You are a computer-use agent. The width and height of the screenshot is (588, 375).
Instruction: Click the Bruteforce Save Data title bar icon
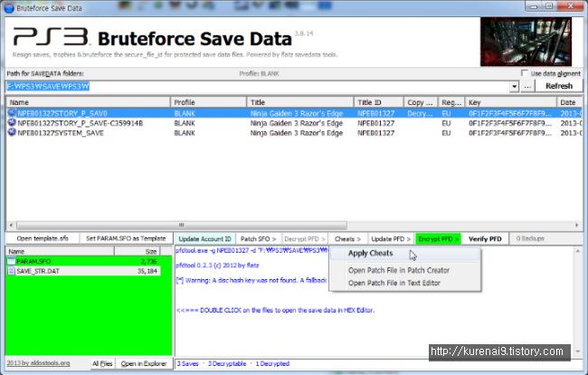pyautogui.click(x=8, y=8)
